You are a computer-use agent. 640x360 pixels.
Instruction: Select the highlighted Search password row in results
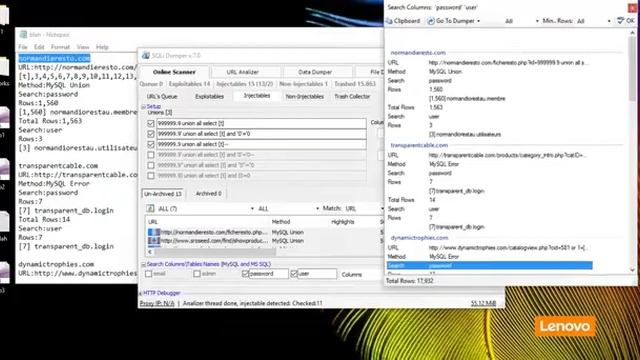pos(489,266)
